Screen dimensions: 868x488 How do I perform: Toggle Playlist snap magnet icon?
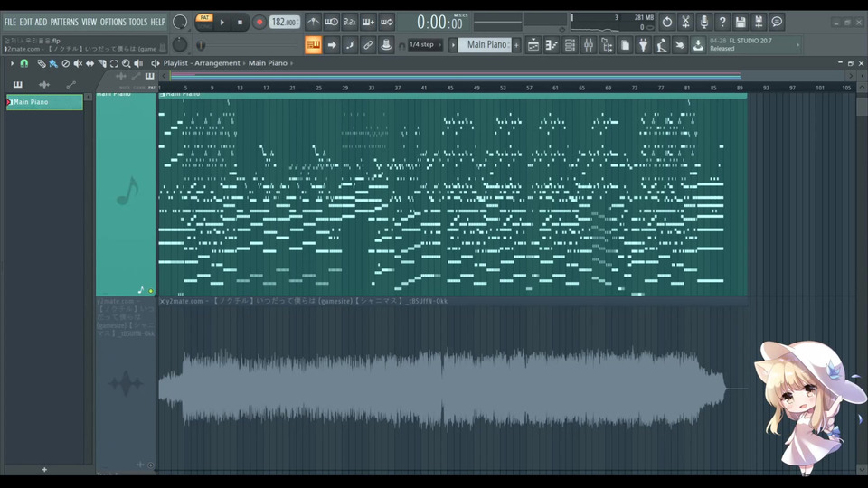[24, 63]
